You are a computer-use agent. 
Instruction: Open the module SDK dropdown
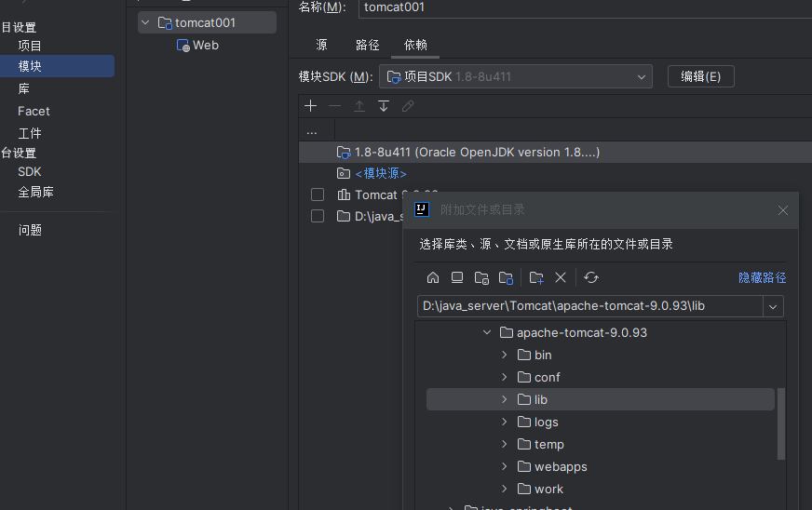coord(641,76)
